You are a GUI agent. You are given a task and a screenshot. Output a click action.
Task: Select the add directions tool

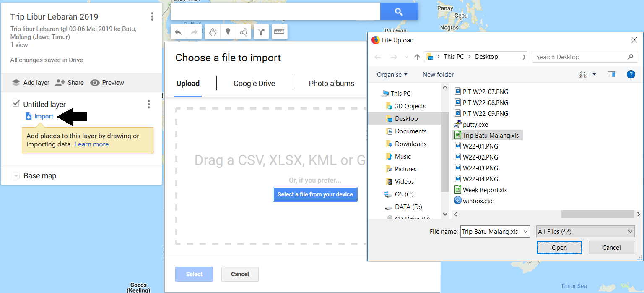point(261,32)
